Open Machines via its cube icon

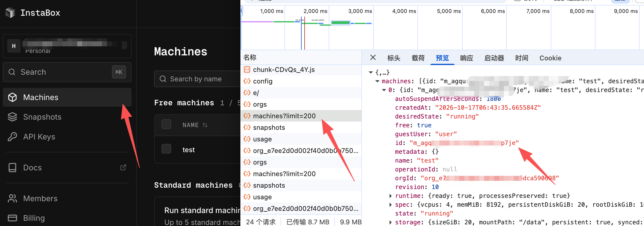tap(12, 97)
